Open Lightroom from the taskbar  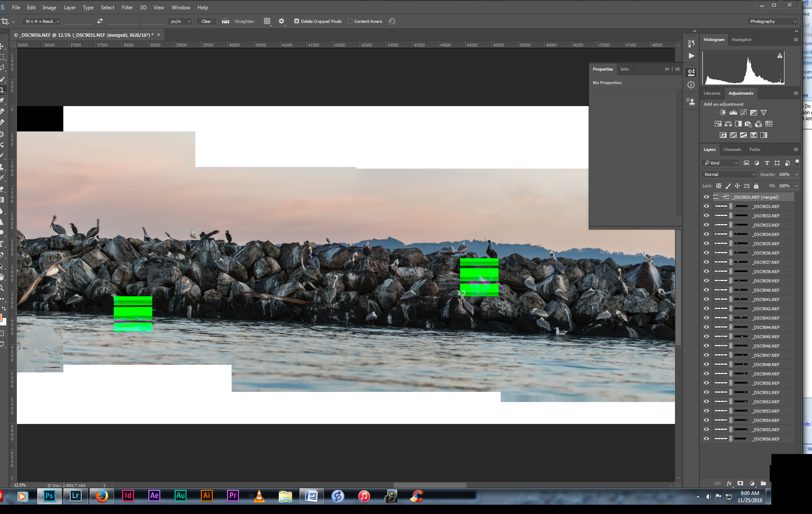coord(75,496)
